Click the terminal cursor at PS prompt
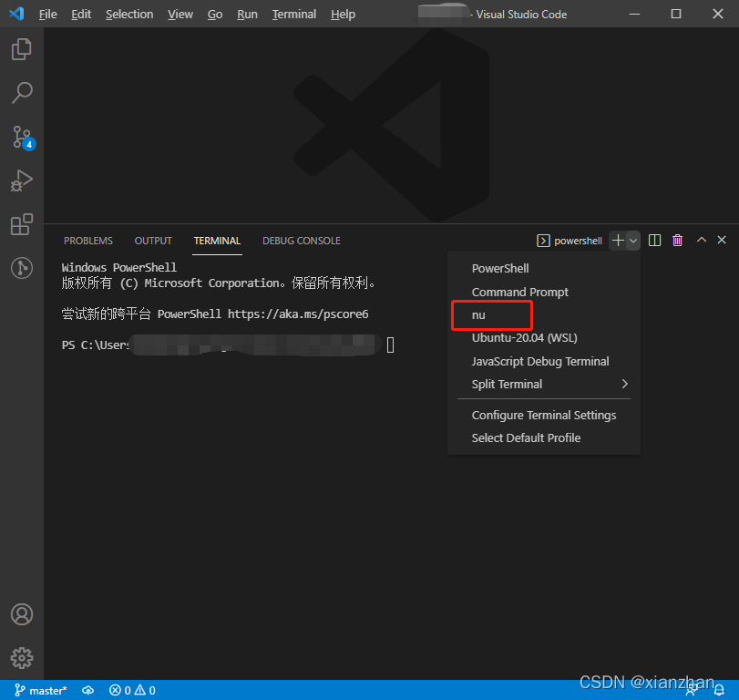The height and width of the screenshot is (700, 739). coord(390,345)
